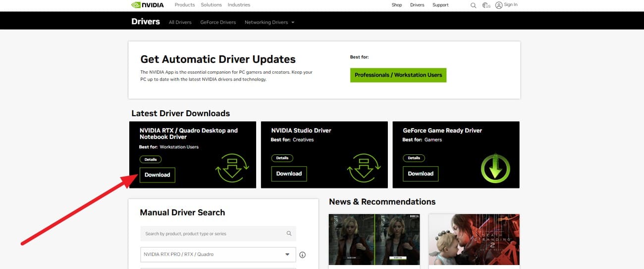Select the All Drivers tab
Screen dimensions: 644x269
pyautogui.click(x=180, y=22)
